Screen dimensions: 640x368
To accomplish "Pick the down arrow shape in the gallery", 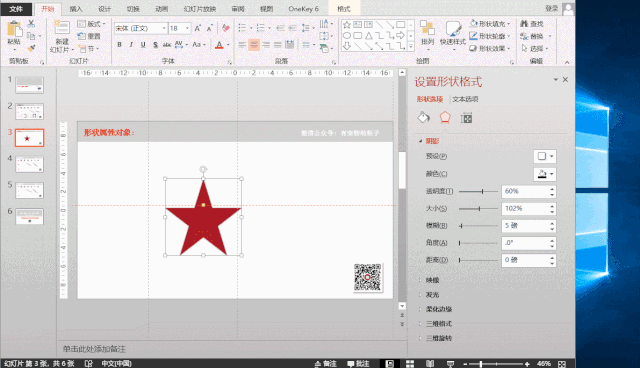I will tap(347, 46).
